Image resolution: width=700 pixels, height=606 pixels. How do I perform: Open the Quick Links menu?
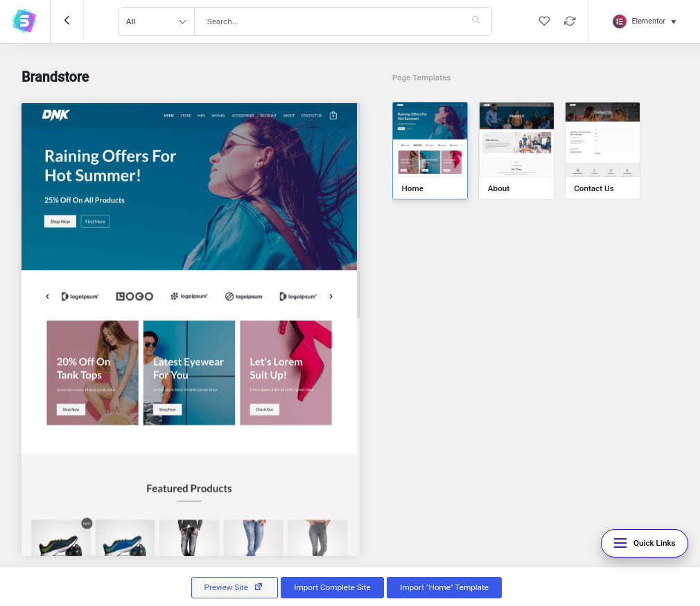click(644, 543)
